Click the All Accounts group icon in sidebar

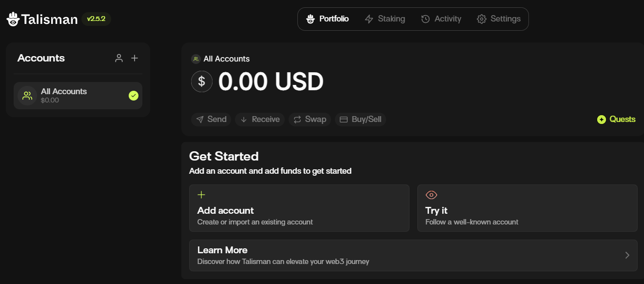coord(27,96)
